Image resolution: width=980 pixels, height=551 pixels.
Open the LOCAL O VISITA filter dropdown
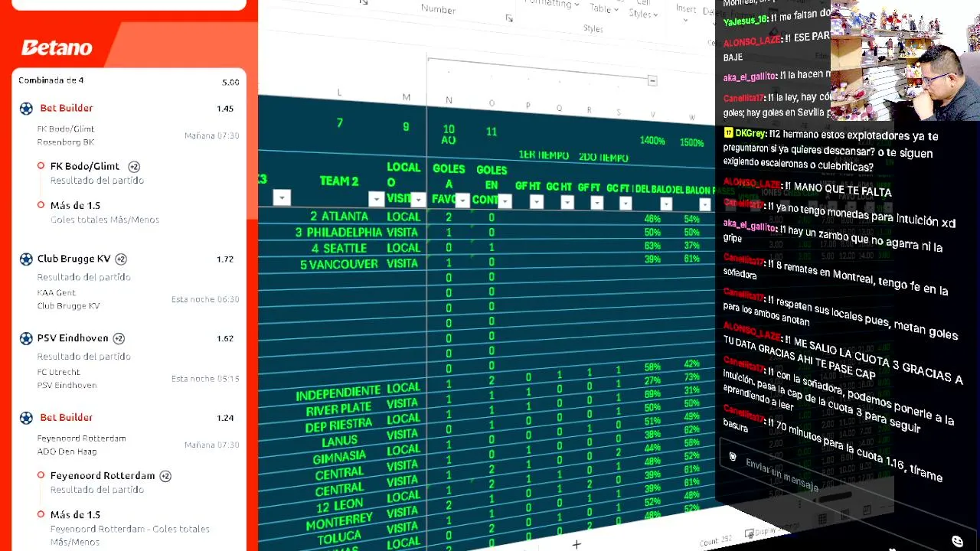pos(418,200)
